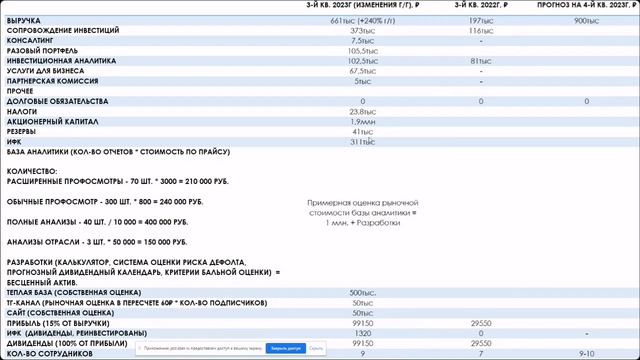Image resolution: width=640 pixels, height=360 pixels.
Task: Click the '0' forecast cell in ДОЛГОВЫЕ ОБЯЗАТЕЛЬСТВА row
Action: (587, 101)
